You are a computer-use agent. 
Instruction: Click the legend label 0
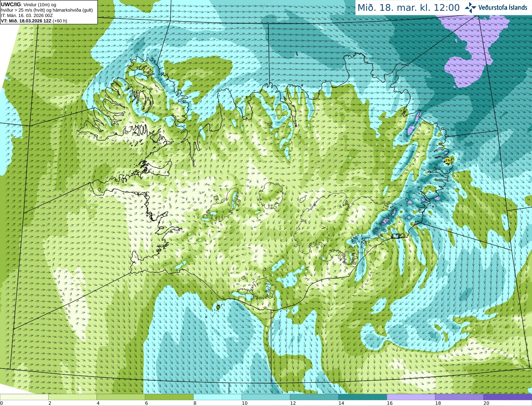pyautogui.click(x=2, y=403)
